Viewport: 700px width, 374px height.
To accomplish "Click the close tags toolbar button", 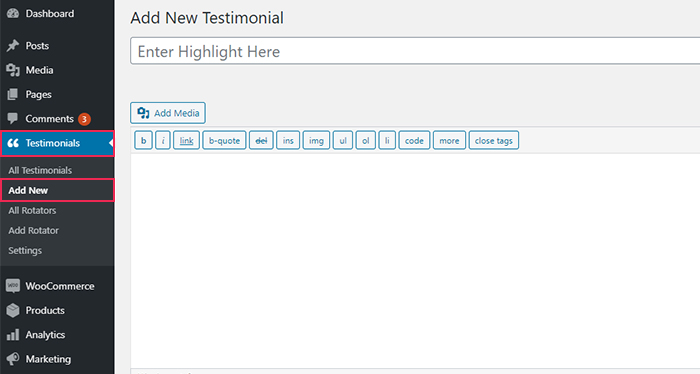I will (494, 140).
